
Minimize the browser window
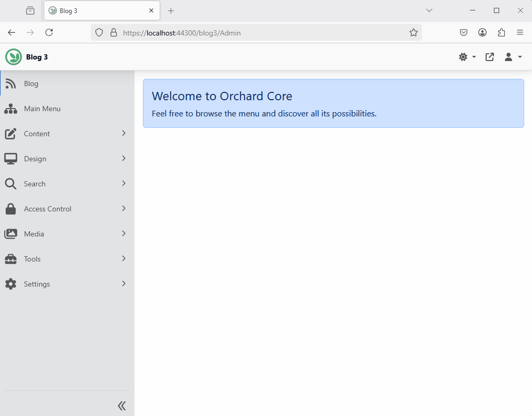pos(473,10)
